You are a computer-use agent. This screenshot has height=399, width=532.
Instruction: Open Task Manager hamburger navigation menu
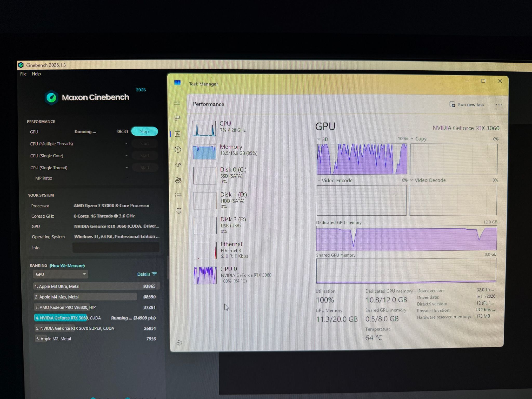[x=177, y=103]
